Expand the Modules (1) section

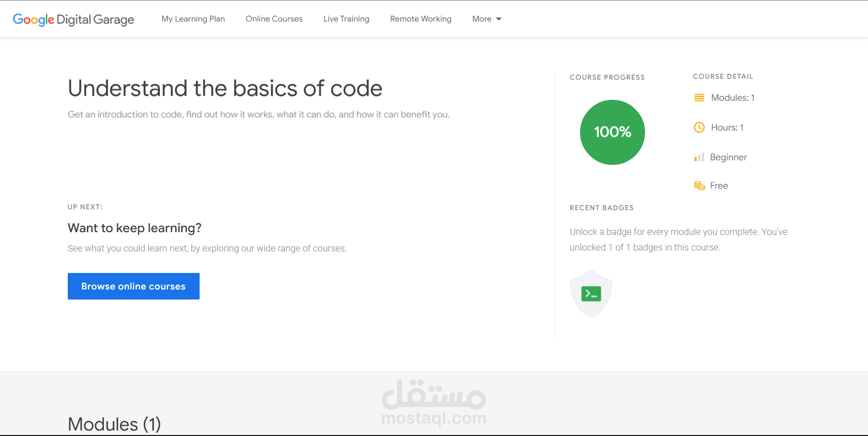(114, 424)
